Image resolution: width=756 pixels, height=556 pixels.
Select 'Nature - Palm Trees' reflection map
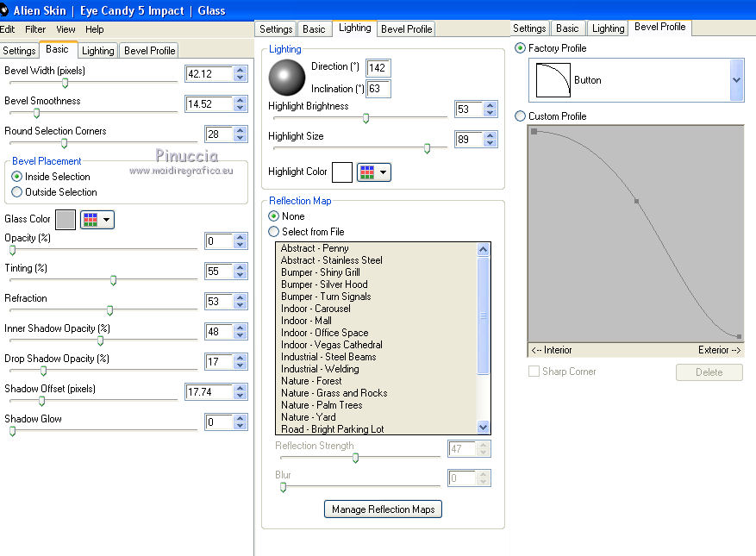(x=322, y=405)
